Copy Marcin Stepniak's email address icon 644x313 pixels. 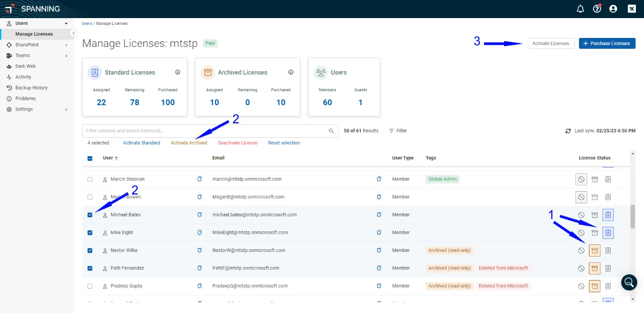pos(379,179)
